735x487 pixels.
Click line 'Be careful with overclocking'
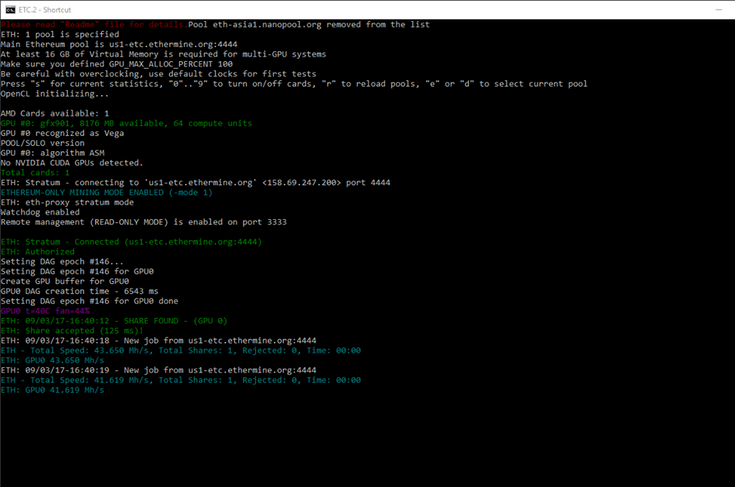pyautogui.click(x=158, y=74)
